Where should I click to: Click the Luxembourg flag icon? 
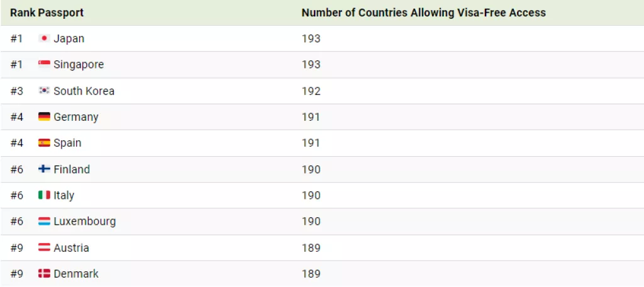(44, 222)
